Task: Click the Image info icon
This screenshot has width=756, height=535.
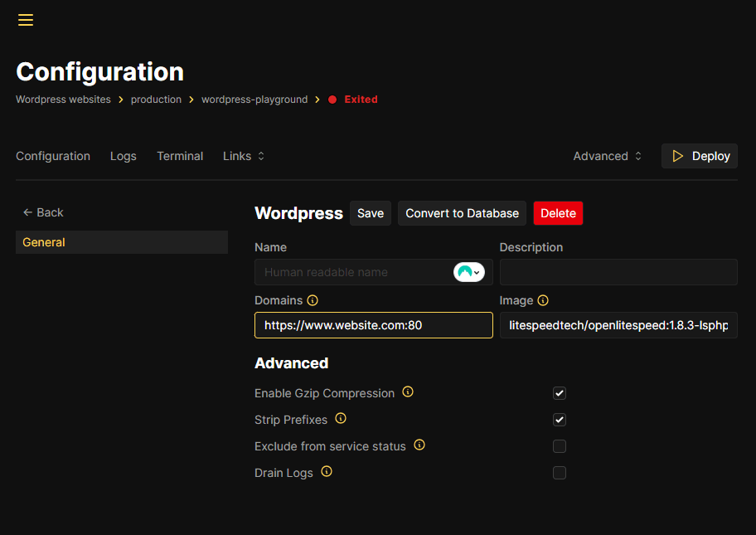Action: point(543,300)
